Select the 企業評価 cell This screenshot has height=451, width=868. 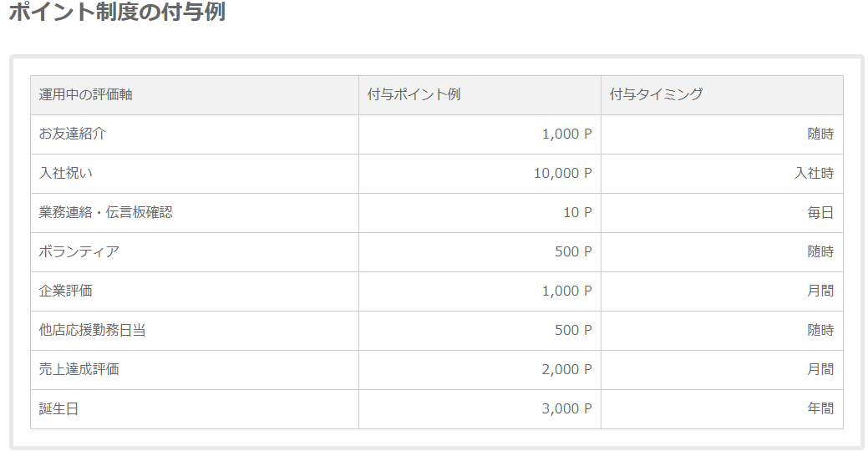pyautogui.click(x=195, y=291)
